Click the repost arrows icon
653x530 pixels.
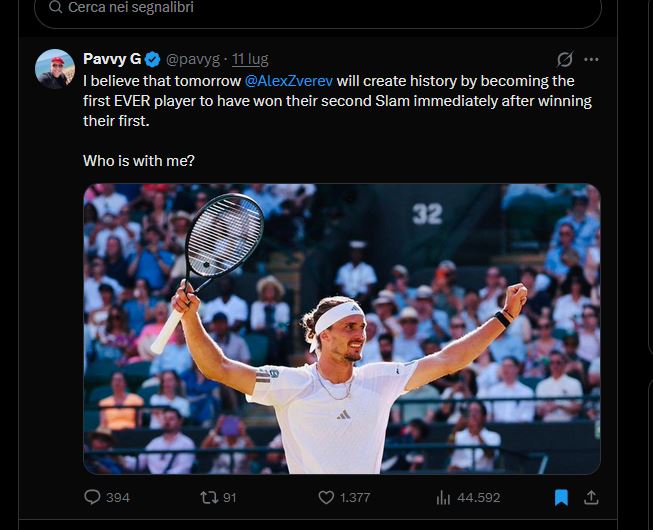pos(209,497)
